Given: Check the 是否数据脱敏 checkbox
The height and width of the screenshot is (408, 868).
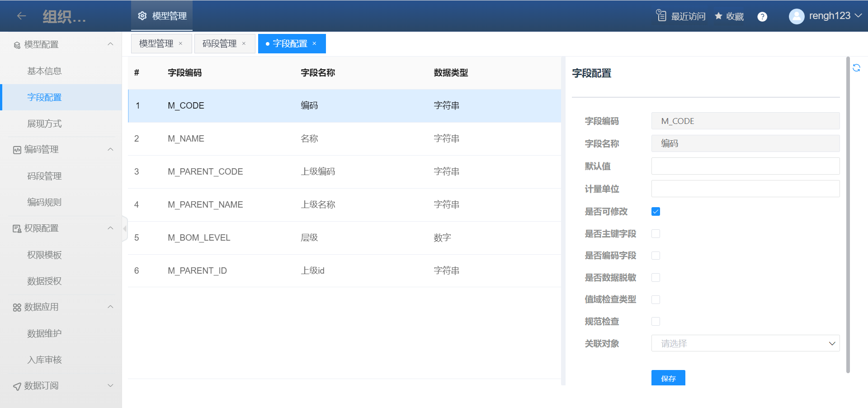Looking at the screenshot, I should coord(656,278).
